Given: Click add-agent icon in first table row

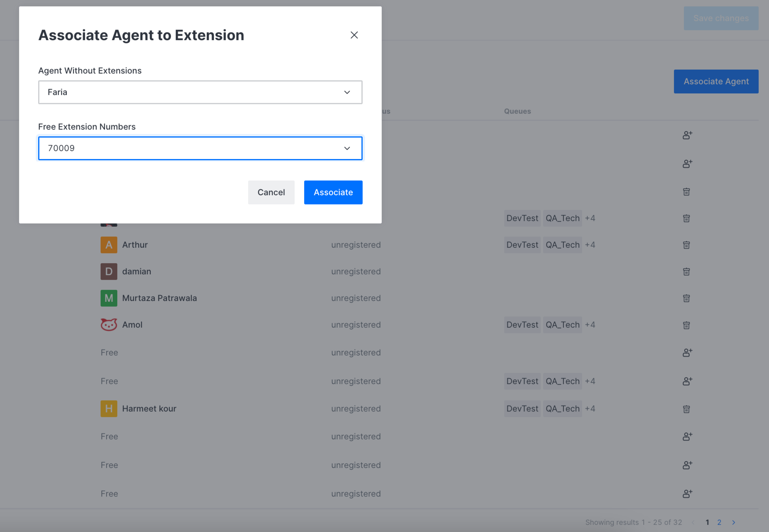Looking at the screenshot, I should point(687,135).
